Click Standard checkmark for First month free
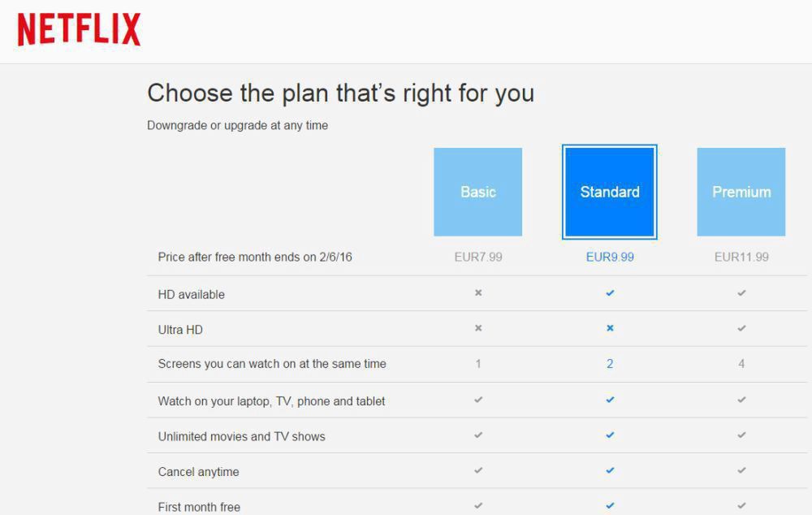Image resolution: width=812 pixels, height=515 pixels. pos(610,505)
